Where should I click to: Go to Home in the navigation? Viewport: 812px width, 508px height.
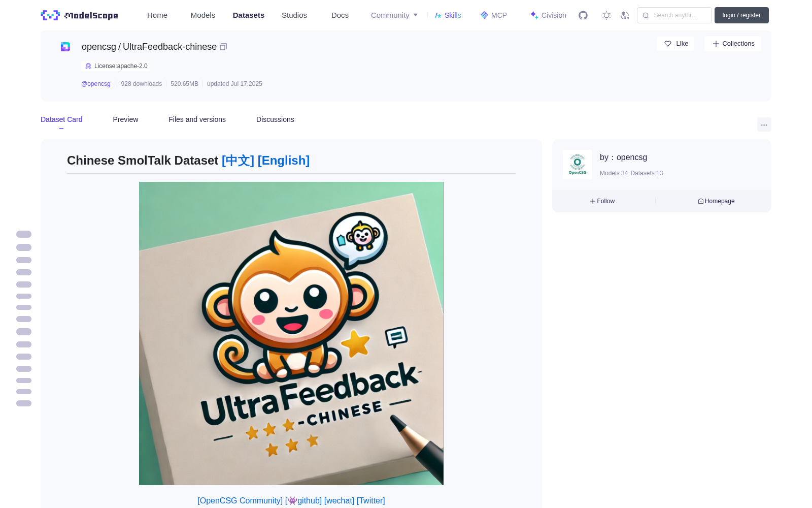(x=157, y=15)
